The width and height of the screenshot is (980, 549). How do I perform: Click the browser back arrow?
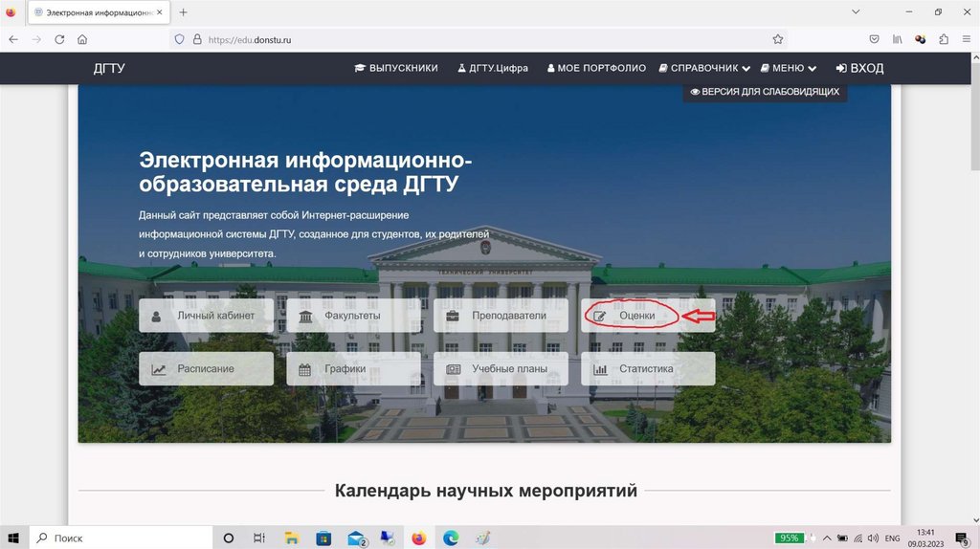click(x=13, y=39)
